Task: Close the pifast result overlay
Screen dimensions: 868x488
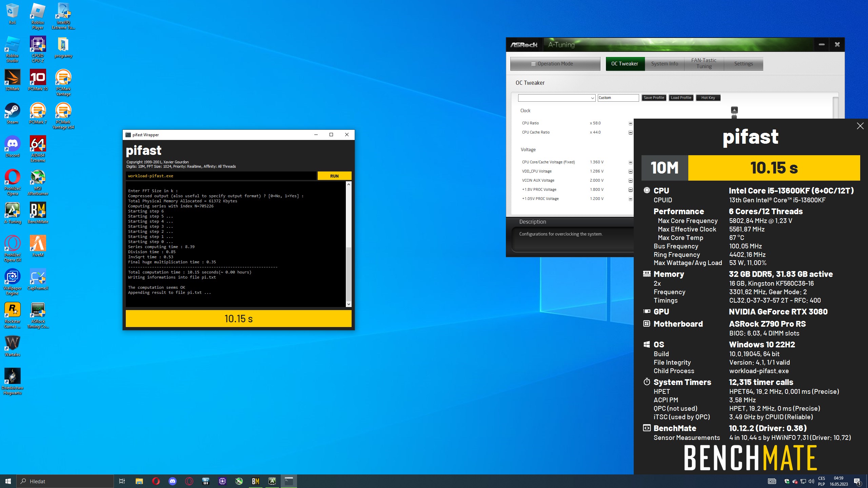Action: tap(860, 126)
